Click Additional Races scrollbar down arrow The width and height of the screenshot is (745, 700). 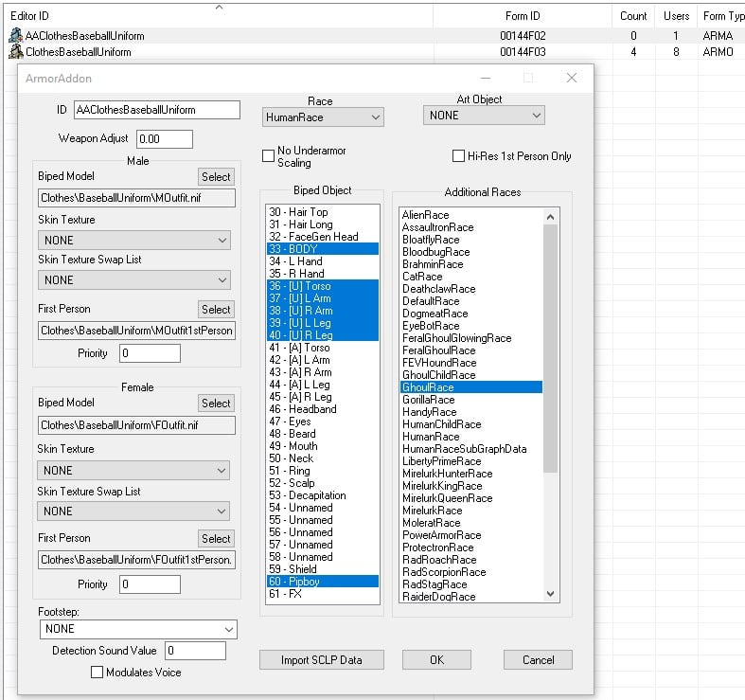[550, 594]
